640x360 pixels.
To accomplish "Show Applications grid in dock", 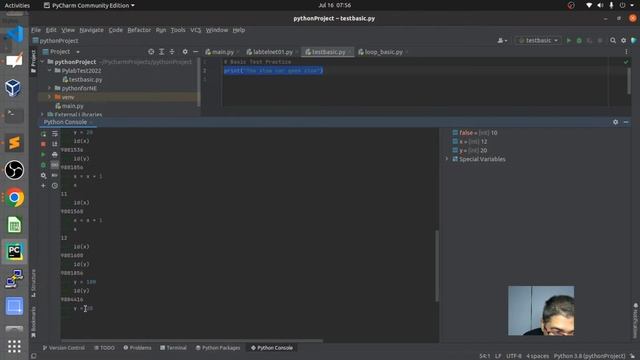I will point(14,347).
